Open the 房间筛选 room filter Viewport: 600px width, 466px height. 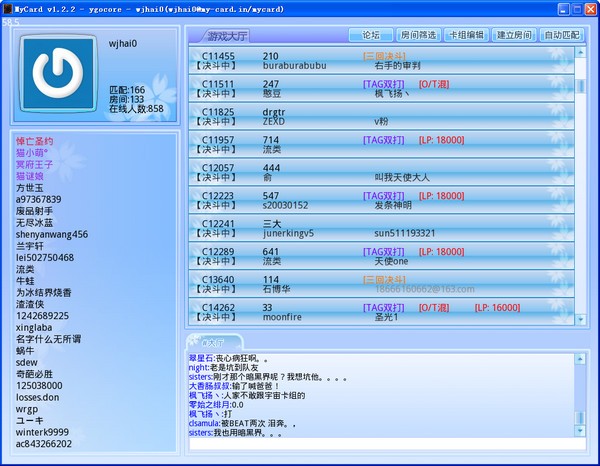pyautogui.click(x=418, y=35)
